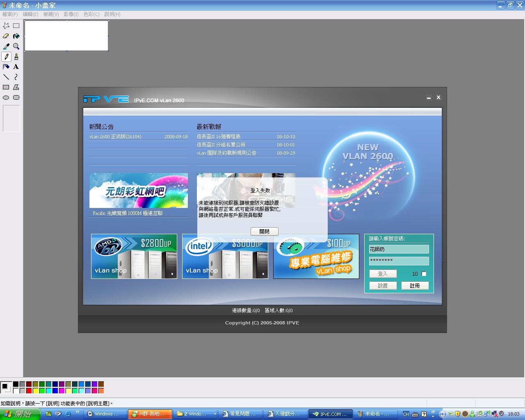The width and height of the screenshot is (525, 420).
Task: Click the 區域人數:0/0 status text
Action: pyautogui.click(x=279, y=310)
